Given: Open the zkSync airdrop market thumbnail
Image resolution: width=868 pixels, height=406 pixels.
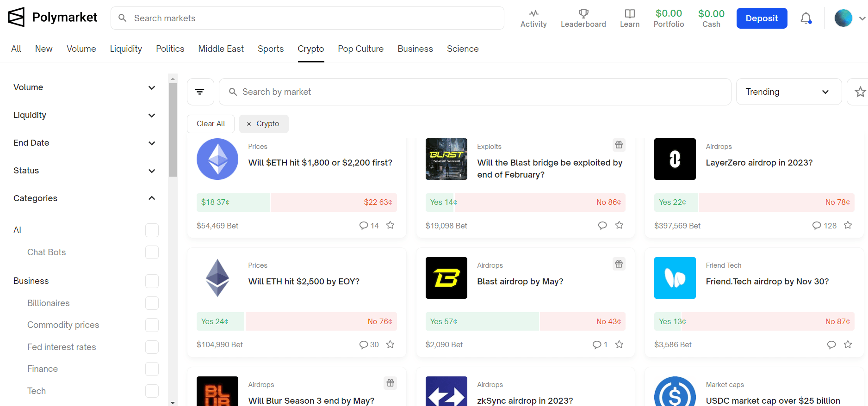Looking at the screenshot, I should pyautogui.click(x=446, y=391).
